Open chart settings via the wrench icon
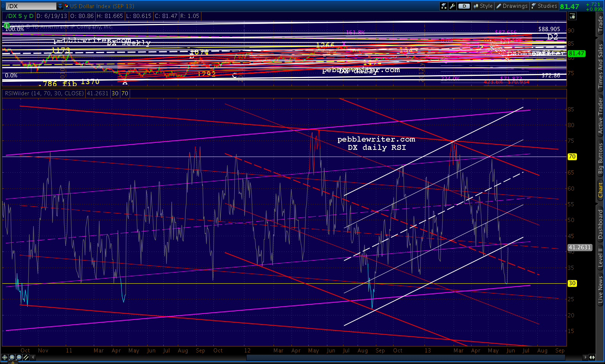The height and width of the screenshot is (364, 605). pos(452,6)
